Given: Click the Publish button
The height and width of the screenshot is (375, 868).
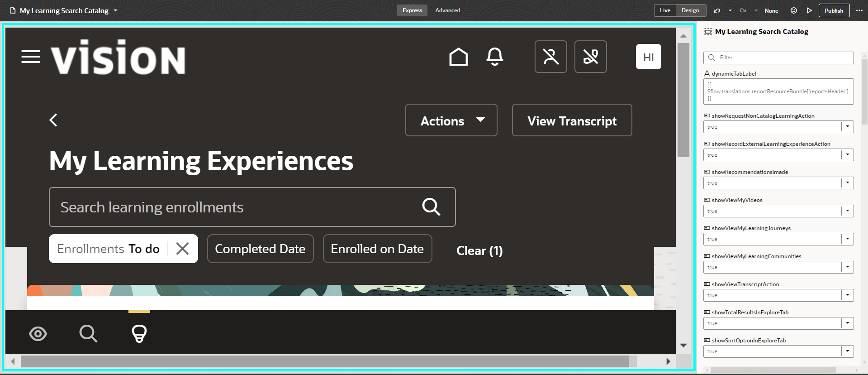Looking at the screenshot, I should point(834,10).
